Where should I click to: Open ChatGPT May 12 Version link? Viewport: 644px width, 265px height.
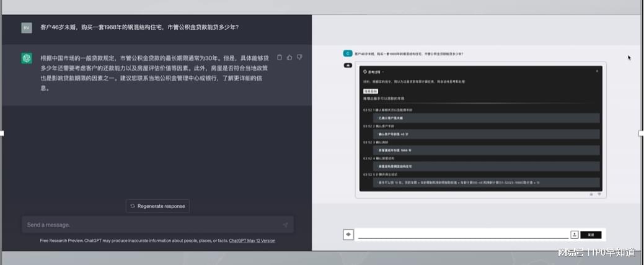pos(252,241)
